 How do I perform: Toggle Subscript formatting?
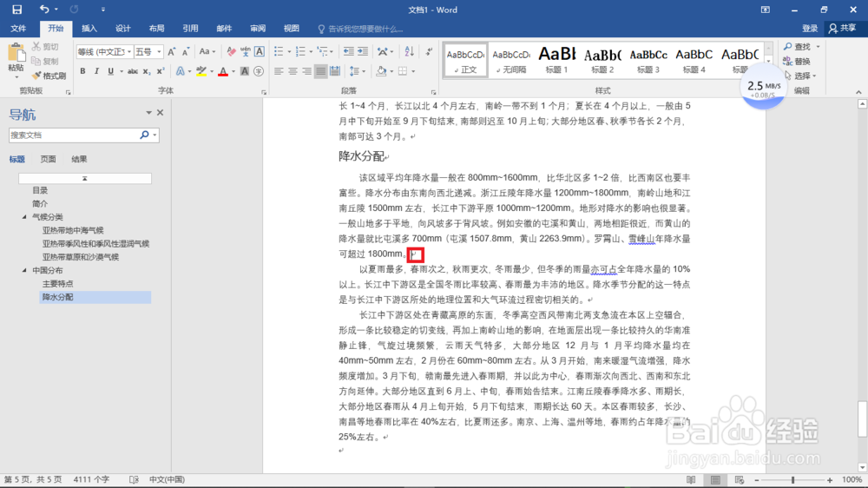[146, 71]
